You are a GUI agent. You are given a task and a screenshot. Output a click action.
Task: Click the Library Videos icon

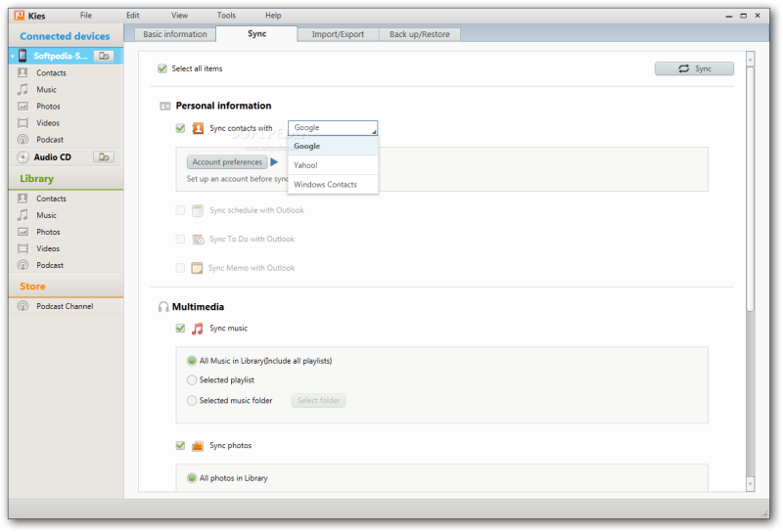23,248
